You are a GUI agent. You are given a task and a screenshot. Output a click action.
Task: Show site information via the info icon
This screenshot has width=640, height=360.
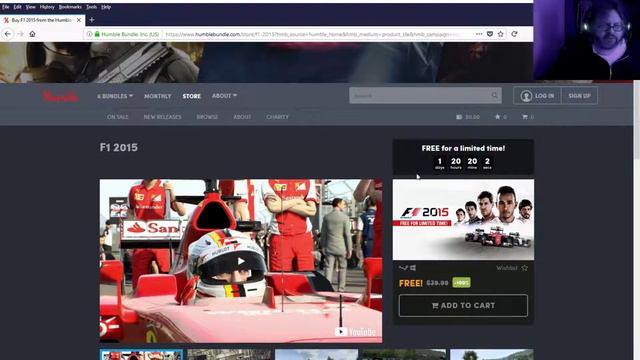point(89,34)
